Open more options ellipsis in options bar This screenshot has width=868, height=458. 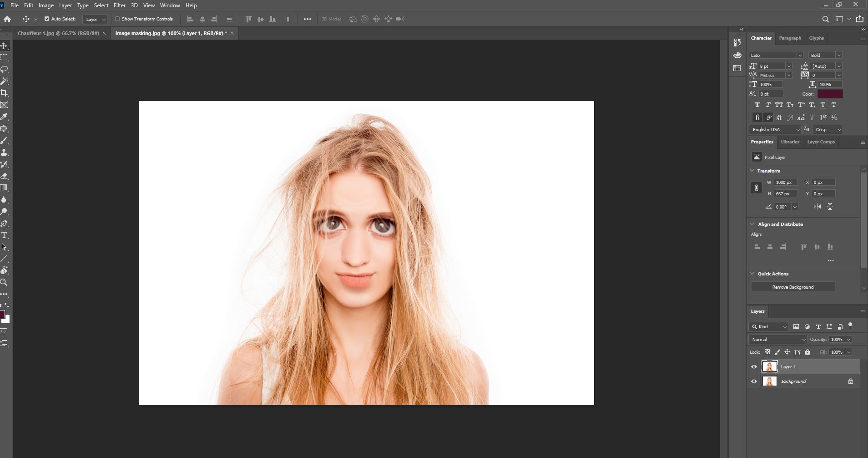[308, 19]
